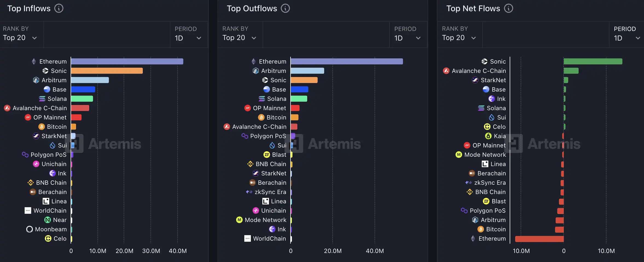Click the Ink icon in Top Net Flows
The image size is (644, 262).
point(492,99)
